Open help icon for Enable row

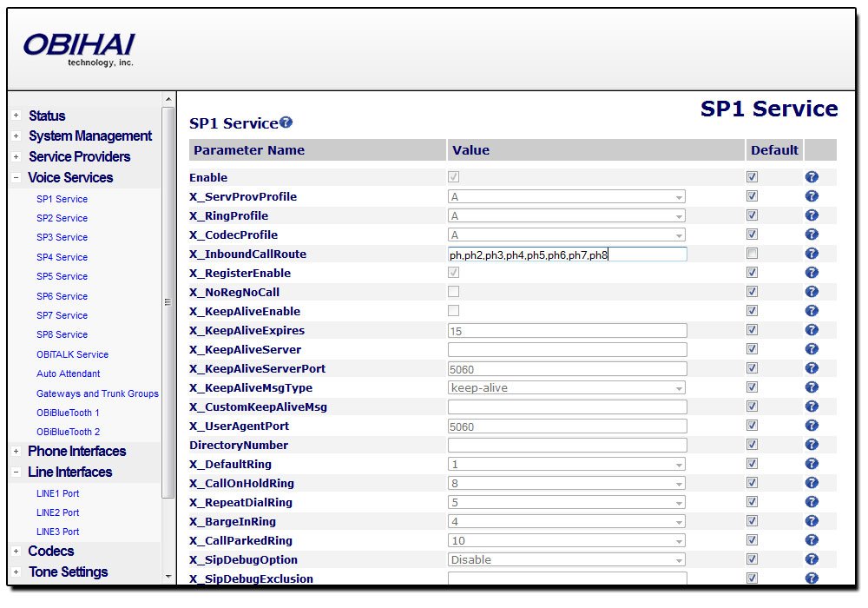click(812, 177)
